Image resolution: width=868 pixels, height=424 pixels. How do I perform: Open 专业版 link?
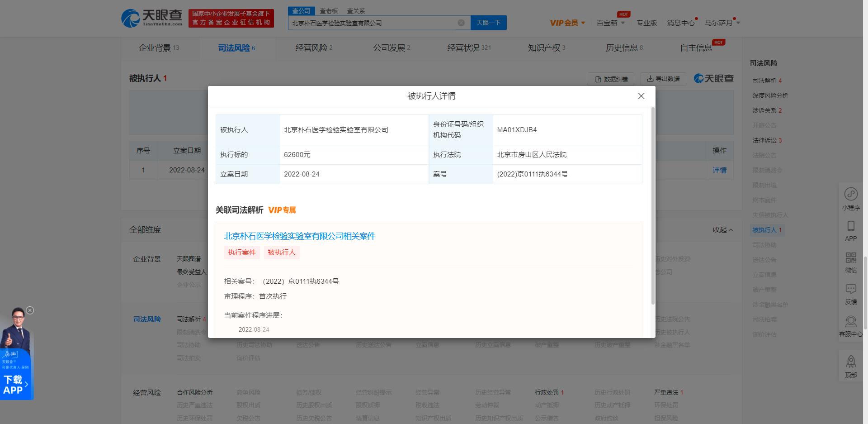[646, 23]
